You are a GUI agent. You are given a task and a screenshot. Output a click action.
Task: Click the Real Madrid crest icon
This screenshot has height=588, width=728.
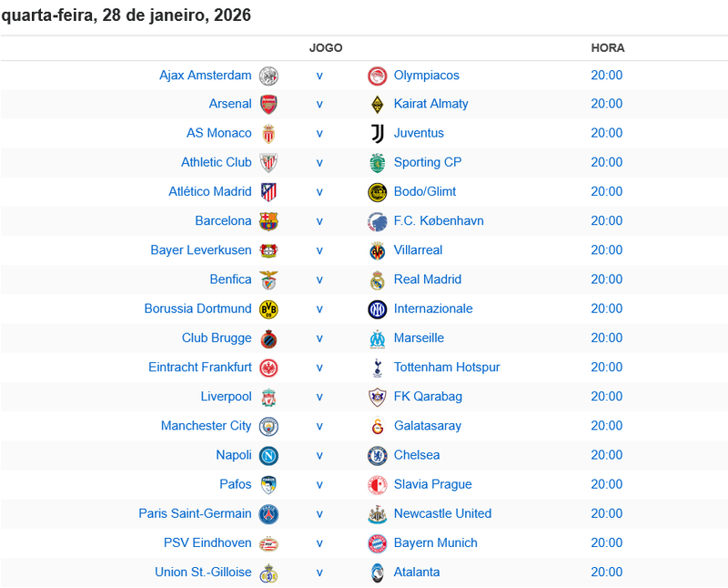coord(377,280)
